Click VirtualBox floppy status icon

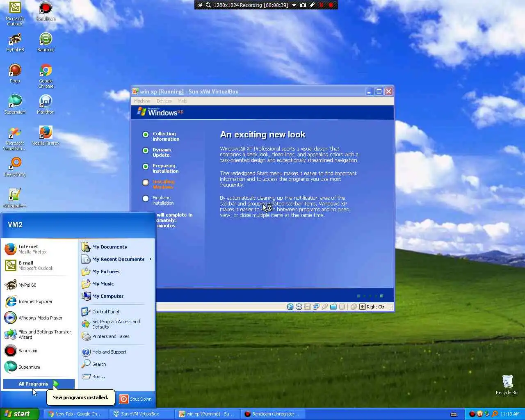(307, 307)
